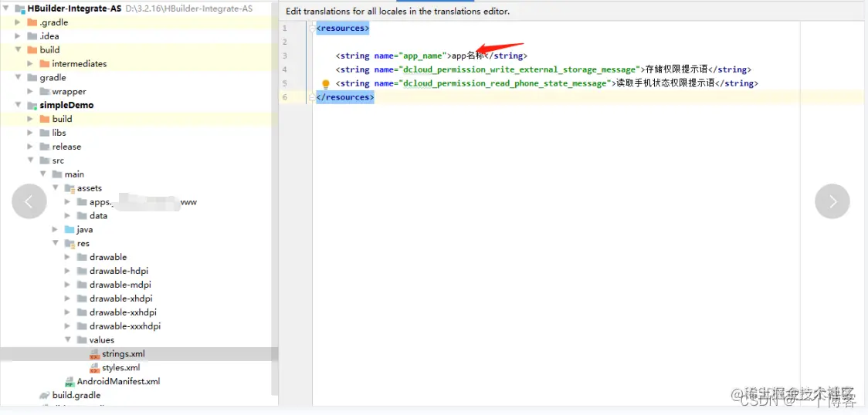
Task: Click the res resource folder icon
Action: [x=70, y=243]
